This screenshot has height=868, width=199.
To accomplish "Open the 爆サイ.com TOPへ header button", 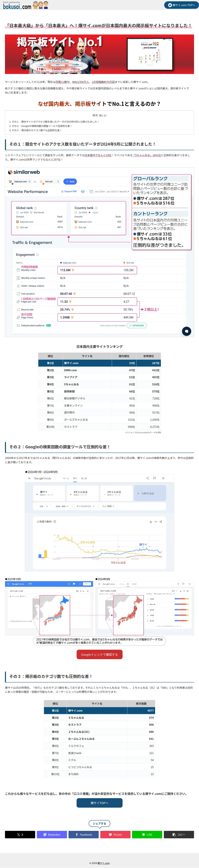I will point(181,5).
